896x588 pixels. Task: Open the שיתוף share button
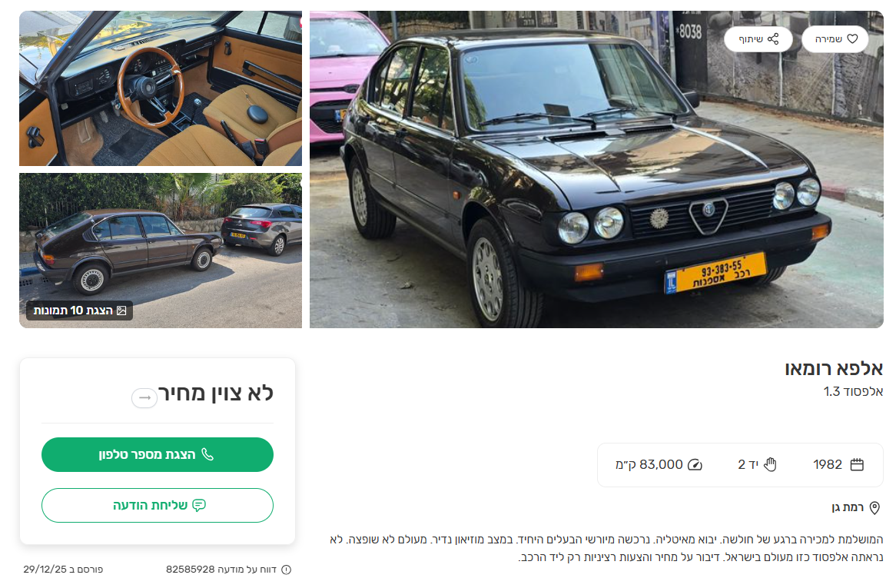758,39
